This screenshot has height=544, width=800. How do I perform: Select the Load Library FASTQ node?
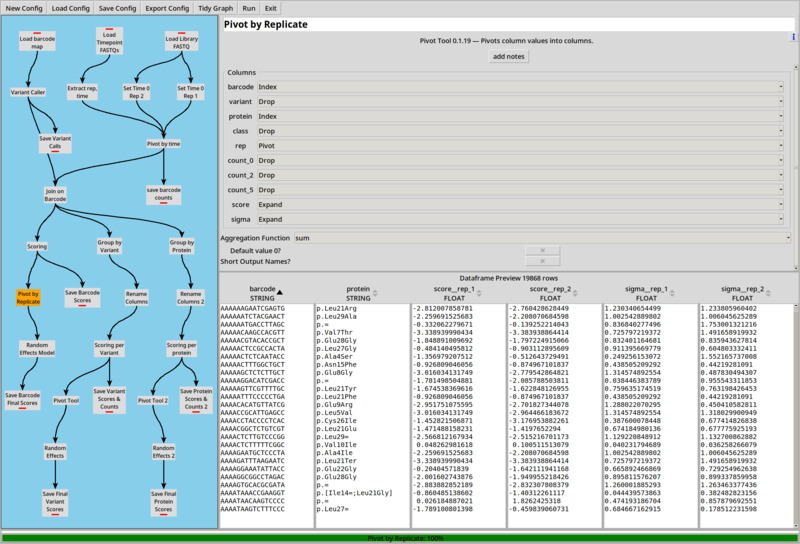(x=181, y=42)
